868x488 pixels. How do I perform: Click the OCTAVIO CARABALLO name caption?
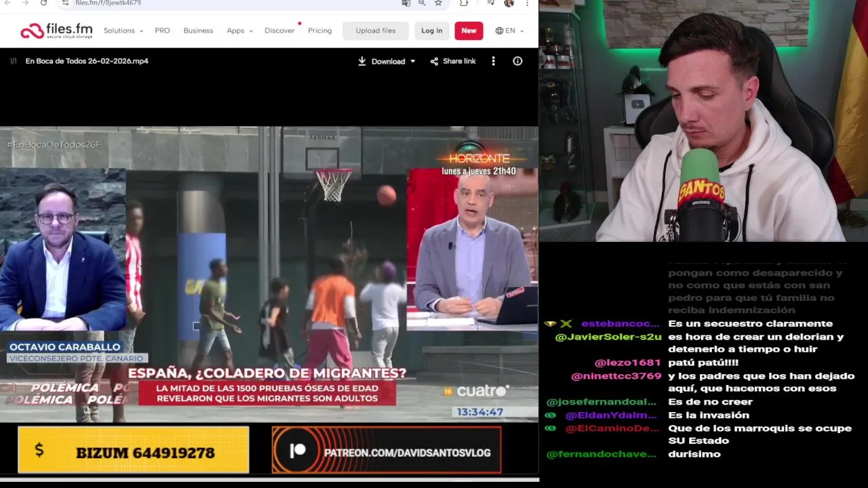point(64,347)
